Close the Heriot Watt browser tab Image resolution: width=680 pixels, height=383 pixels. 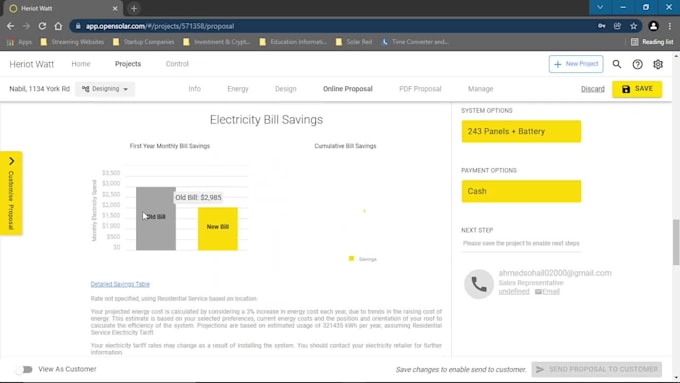coord(115,8)
